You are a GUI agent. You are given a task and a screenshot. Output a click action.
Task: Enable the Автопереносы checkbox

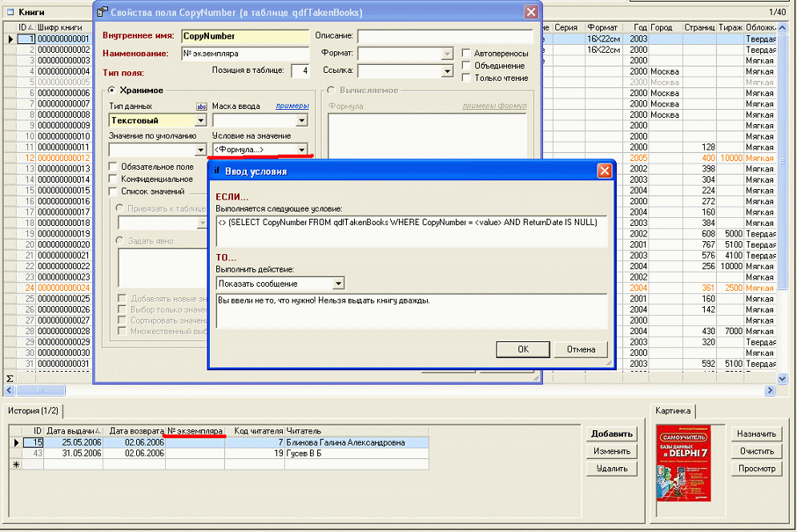click(466, 54)
